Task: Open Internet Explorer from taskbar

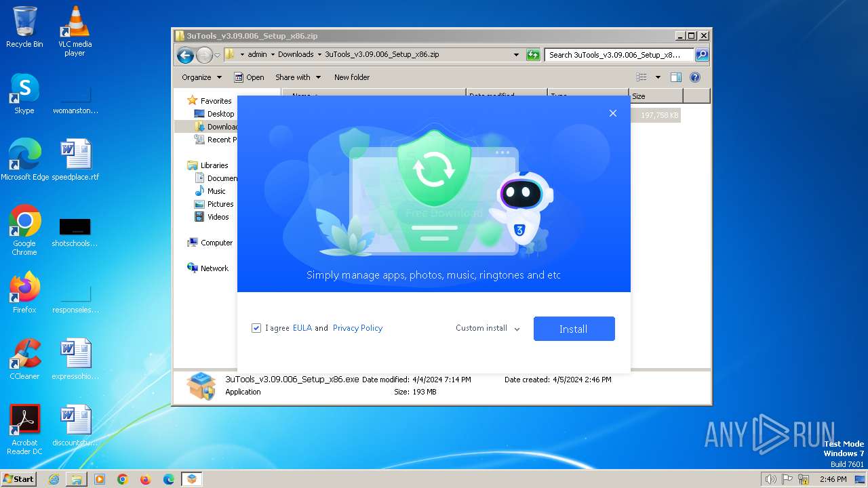Action: pos(54,479)
